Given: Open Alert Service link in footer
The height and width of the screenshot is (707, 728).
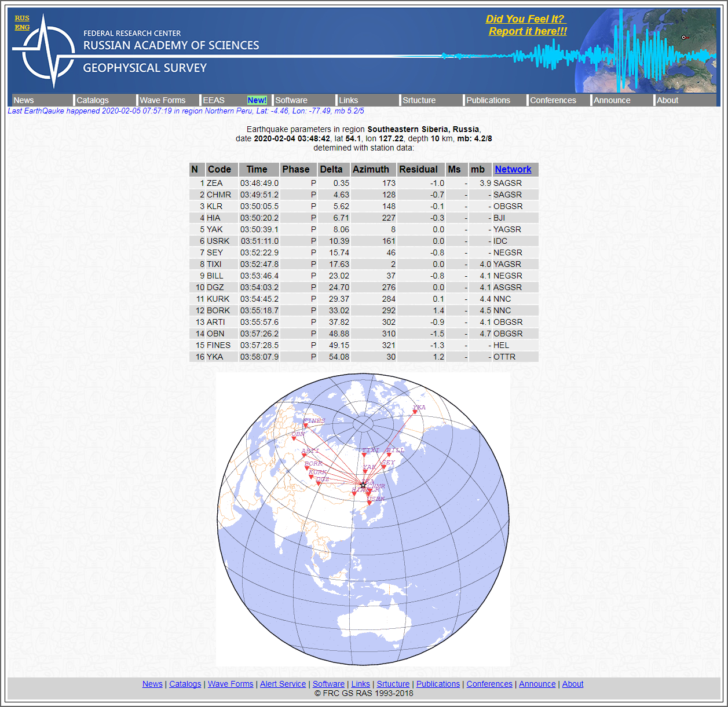Looking at the screenshot, I should click(x=283, y=684).
